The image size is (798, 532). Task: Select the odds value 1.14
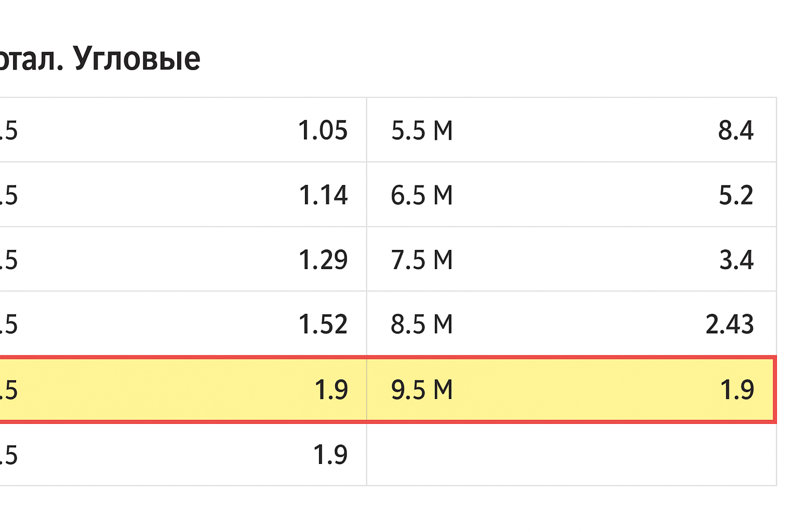(x=323, y=196)
